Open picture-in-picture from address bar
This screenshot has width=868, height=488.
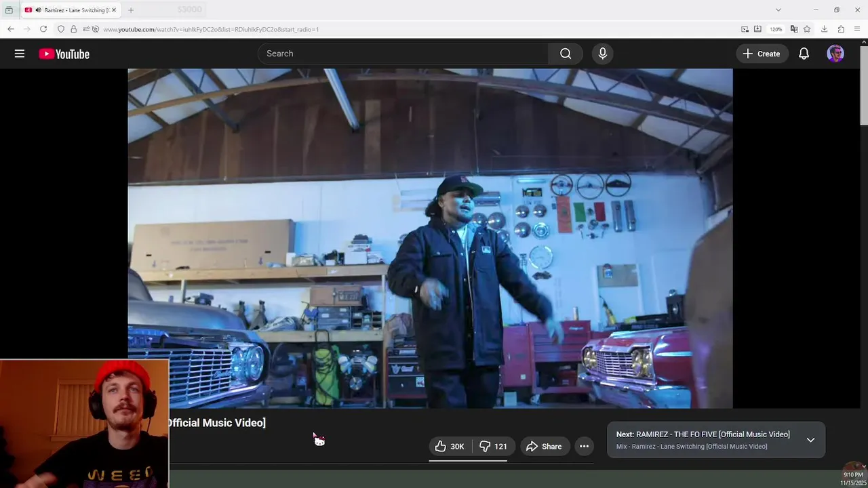pos(745,29)
